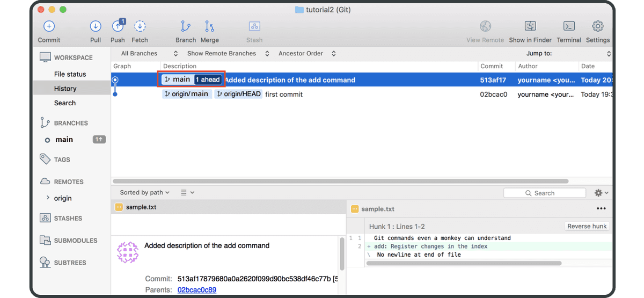
Task: Open Settings gear in toolbar
Action: click(x=597, y=26)
